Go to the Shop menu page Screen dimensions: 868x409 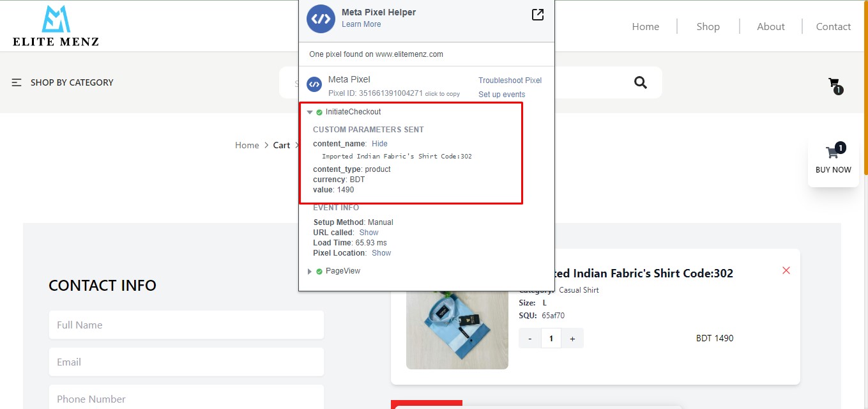click(708, 27)
